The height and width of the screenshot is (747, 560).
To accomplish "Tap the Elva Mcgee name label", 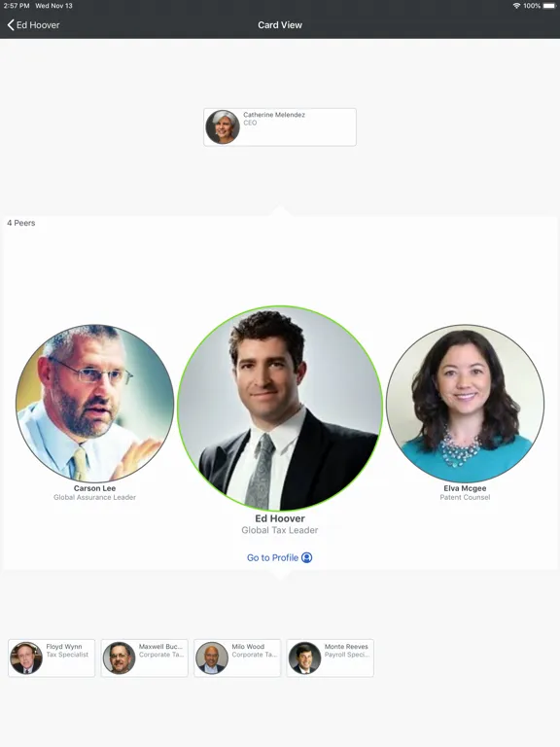I will tap(465, 488).
